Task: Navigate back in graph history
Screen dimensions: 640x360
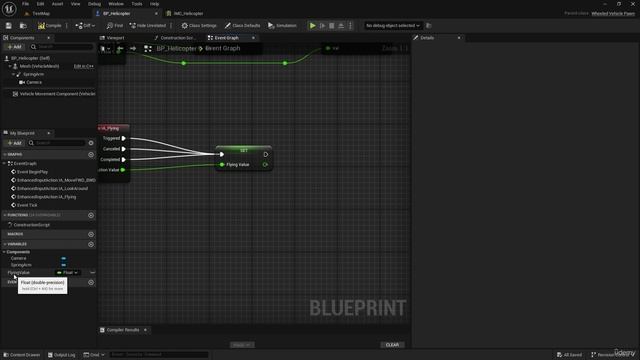Action: coord(120,49)
